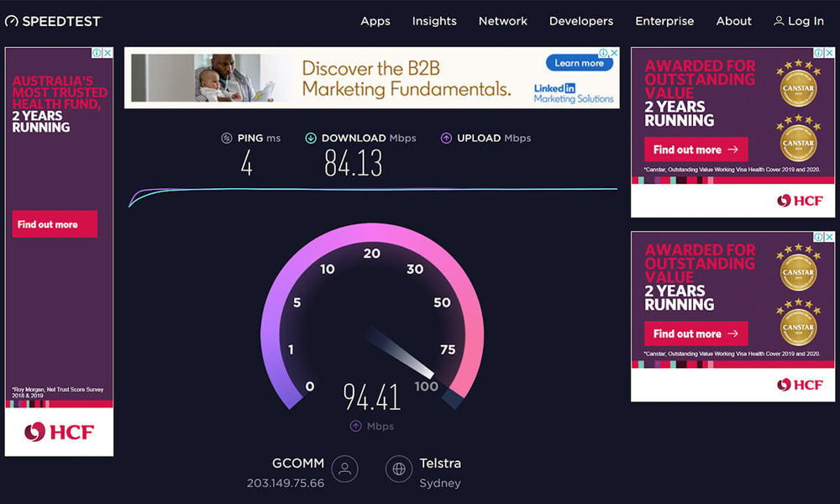
Task: Select the Network menu item
Action: pos(502,21)
